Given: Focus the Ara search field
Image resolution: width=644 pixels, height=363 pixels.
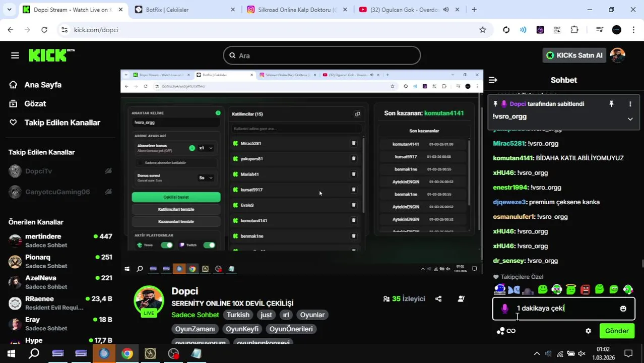Looking at the screenshot, I should pyautogui.click(x=322, y=55).
